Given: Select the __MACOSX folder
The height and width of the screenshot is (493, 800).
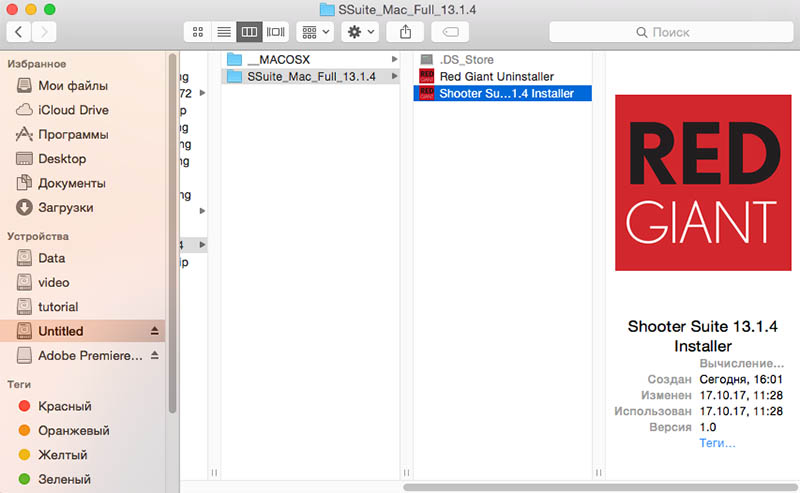Looking at the screenshot, I should 311,60.
